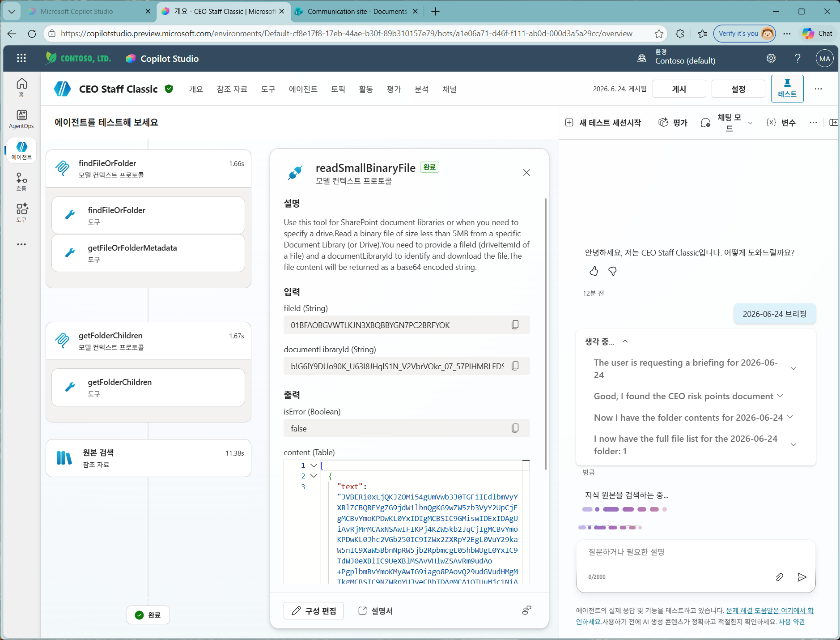The width and height of the screenshot is (840, 640).
Task: Collapse JSON line 1 in content table
Action: (x=314, y=465)
